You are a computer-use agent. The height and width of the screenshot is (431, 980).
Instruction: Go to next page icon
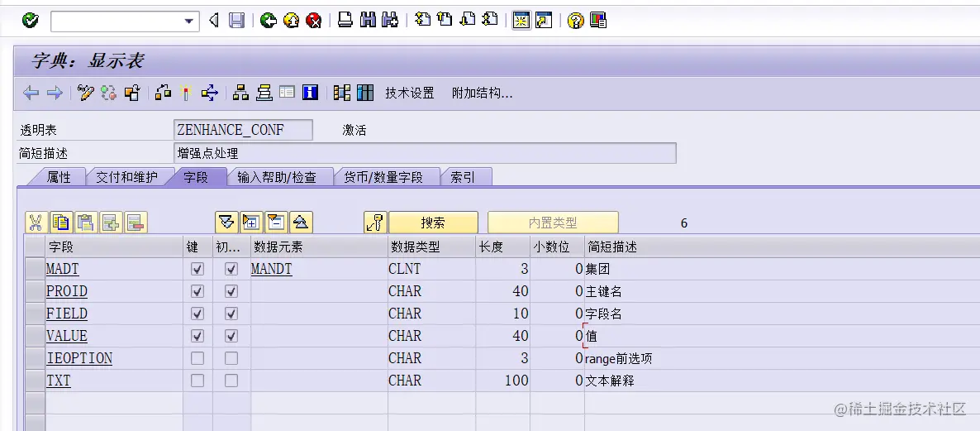pyautogui.click(x=468, y=19)
